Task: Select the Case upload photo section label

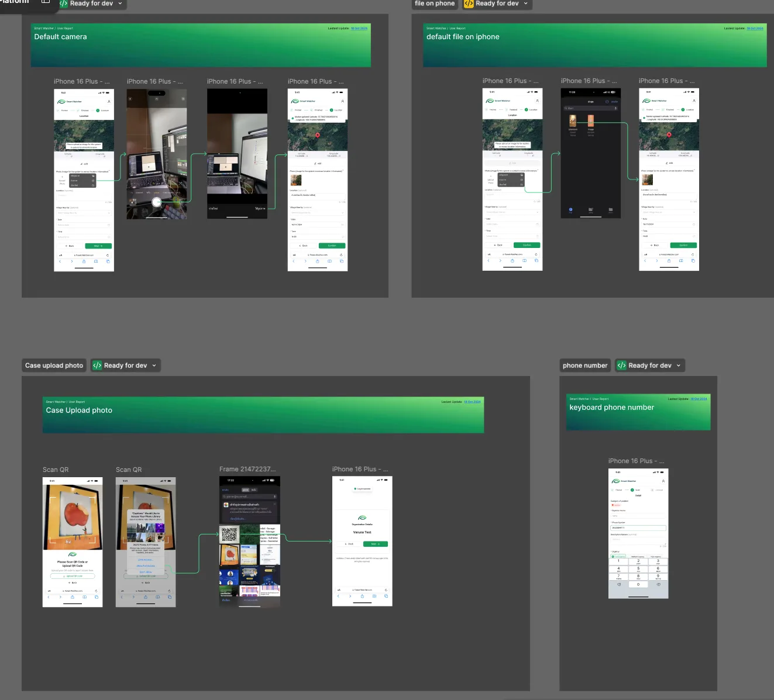Action: [54, 365]
